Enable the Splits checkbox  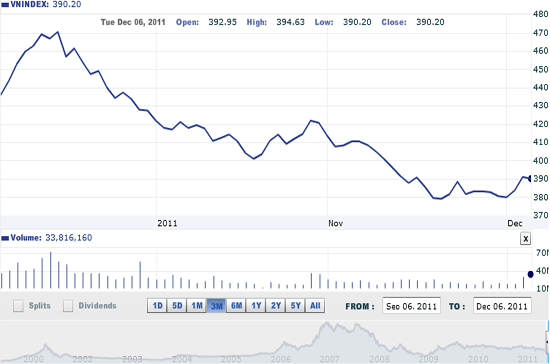coord(18,306)
